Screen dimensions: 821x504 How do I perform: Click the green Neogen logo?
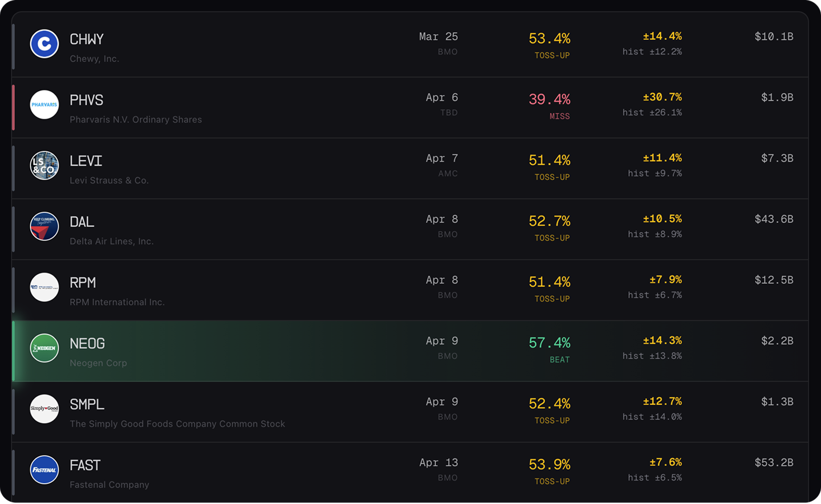click(x=44, y=348)
